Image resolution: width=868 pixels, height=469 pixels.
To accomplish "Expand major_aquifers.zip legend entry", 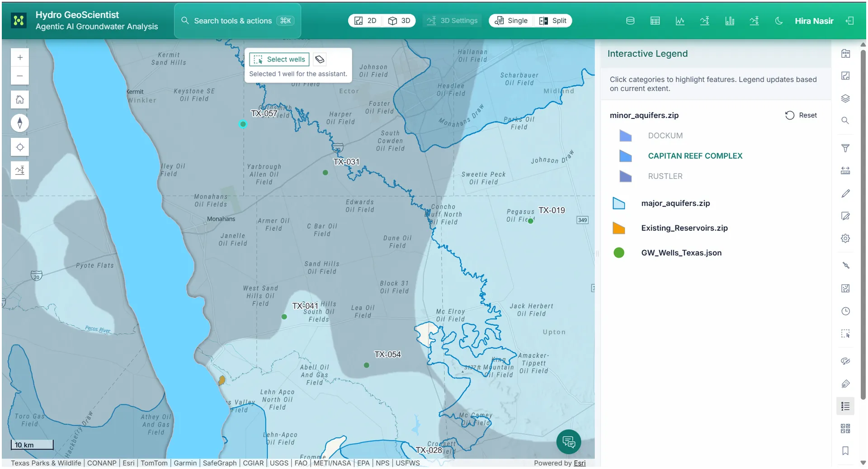I will (x=675, y=203).
